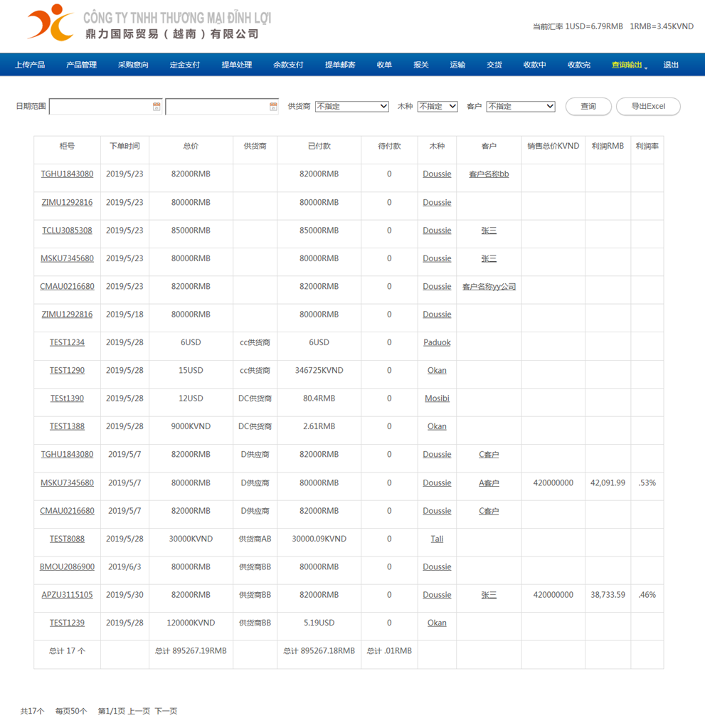Open the TEST8088 container link
Viewport: 705px width, 728px height.
(68, 539)
